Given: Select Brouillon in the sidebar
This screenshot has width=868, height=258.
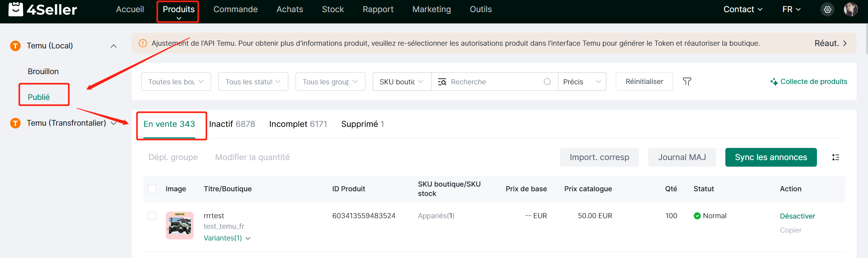Looking at the screenshot, I should point(43,71).
